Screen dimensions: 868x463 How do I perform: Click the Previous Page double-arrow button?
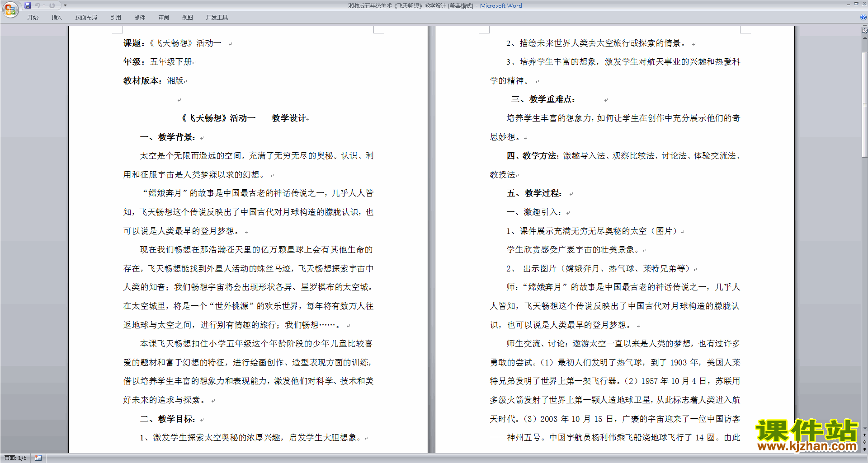click(x=865, y=435)
